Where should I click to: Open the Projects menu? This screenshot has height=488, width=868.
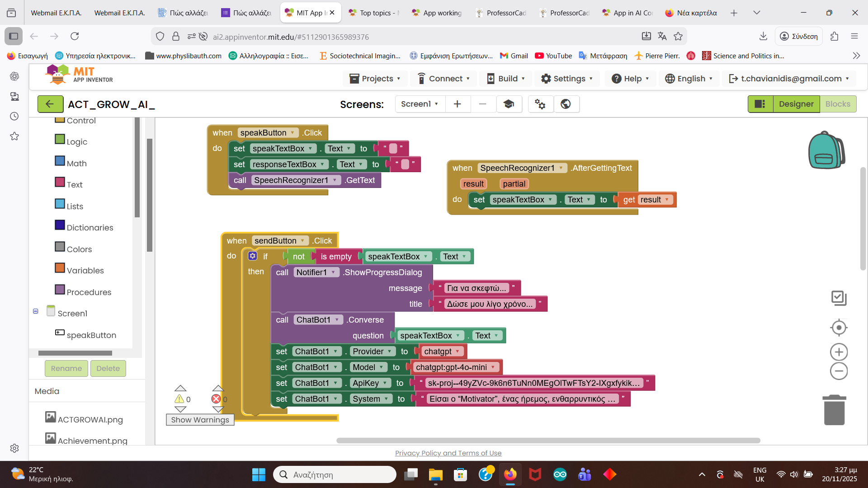point(375,79)
